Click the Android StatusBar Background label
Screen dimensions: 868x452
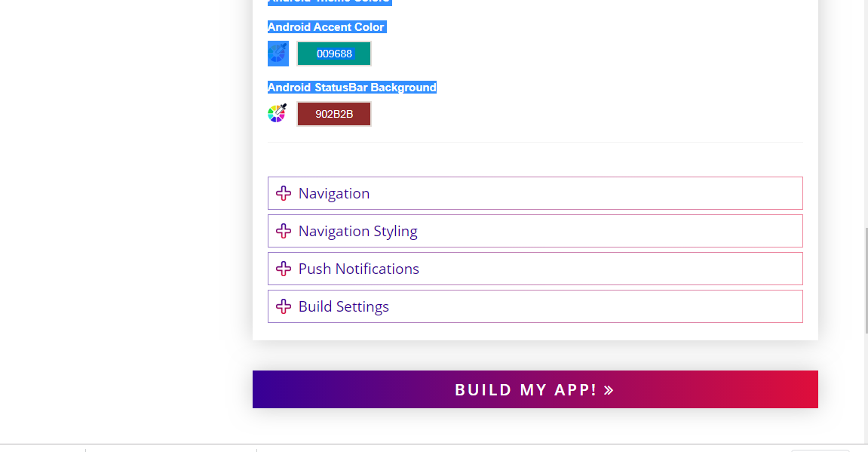click(352, 88)
